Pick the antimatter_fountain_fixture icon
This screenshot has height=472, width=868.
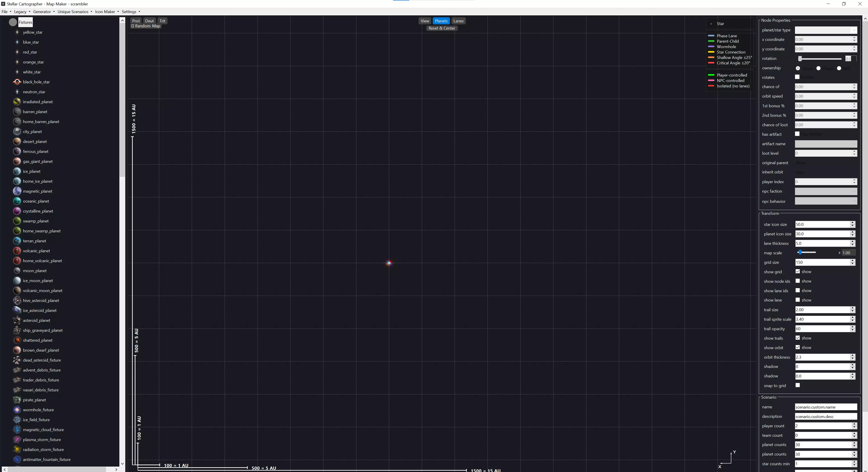coord(17,460)
